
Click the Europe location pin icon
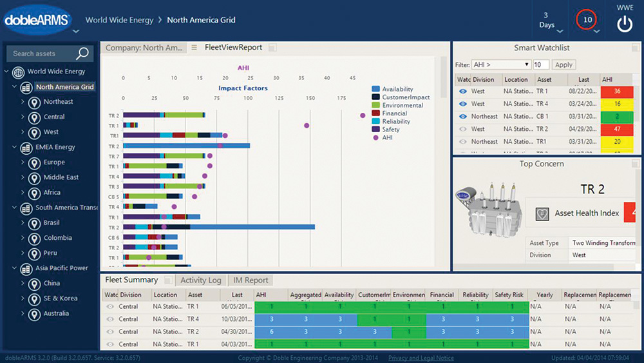pyautogui.click(x=34, y=163)
